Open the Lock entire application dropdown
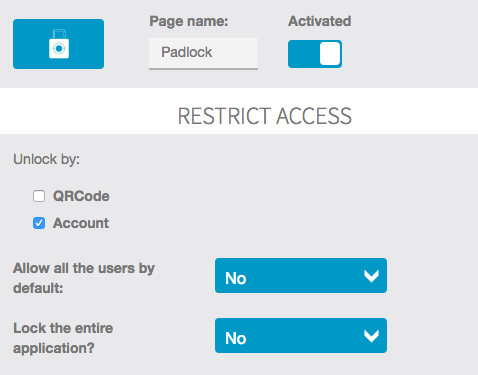478x375 pixels. [301, 335]
